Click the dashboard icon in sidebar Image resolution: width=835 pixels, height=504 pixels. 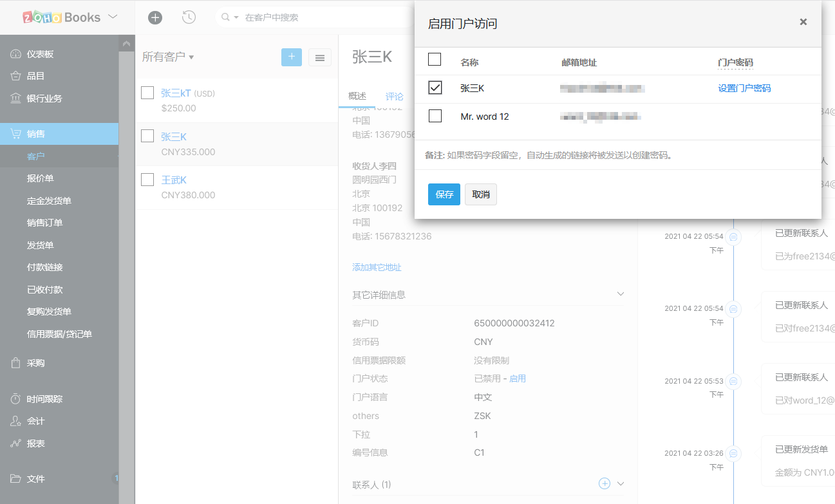pyautogui.click(x=15, y=54)
